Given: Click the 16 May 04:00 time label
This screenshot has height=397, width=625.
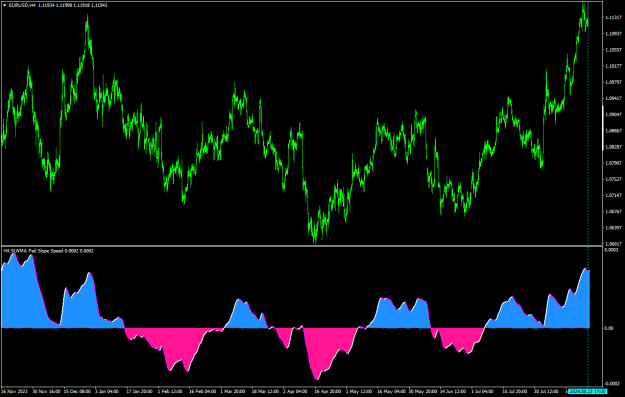Looking at the screenshot, I should (x=391, y=391).
